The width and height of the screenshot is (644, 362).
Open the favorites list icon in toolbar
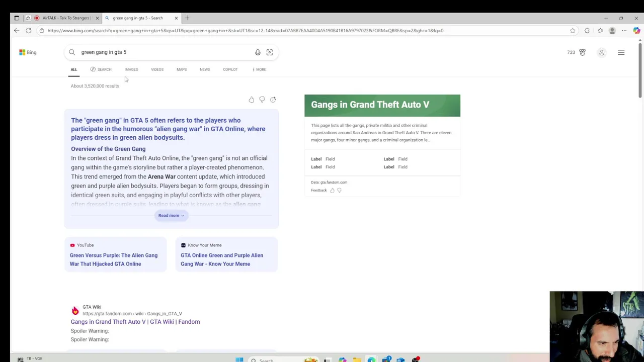pos(600,31)
